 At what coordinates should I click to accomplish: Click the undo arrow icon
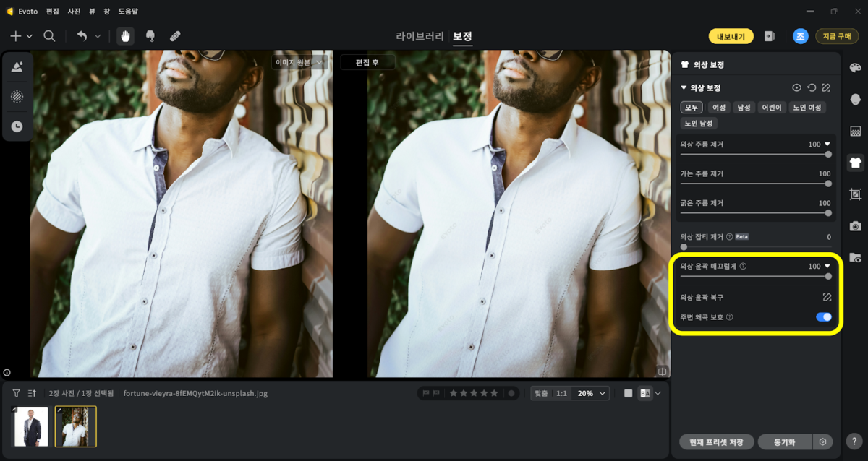(x=82, y=36)
